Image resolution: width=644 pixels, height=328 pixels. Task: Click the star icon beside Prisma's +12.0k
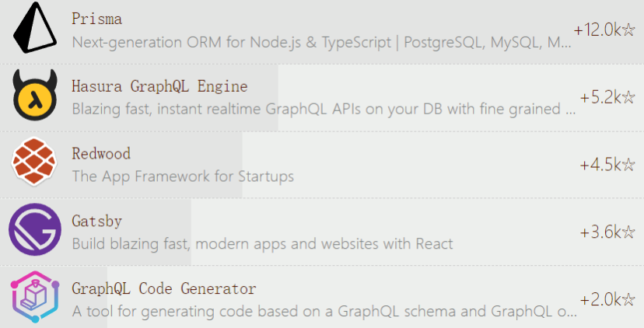coord(630,31)
